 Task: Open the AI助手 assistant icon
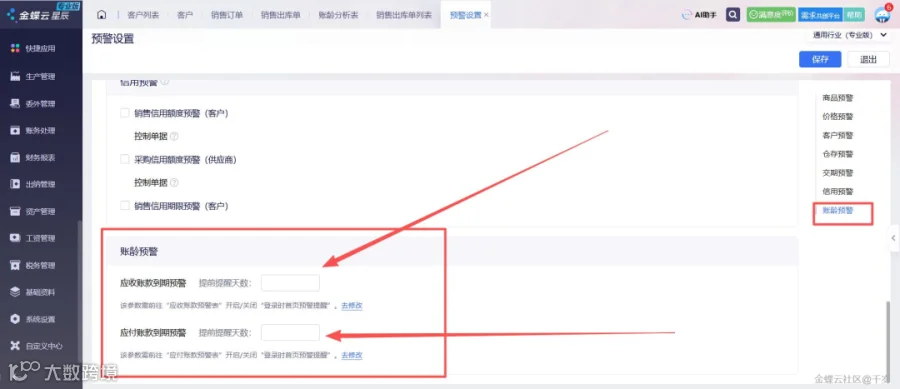point(699,15)
